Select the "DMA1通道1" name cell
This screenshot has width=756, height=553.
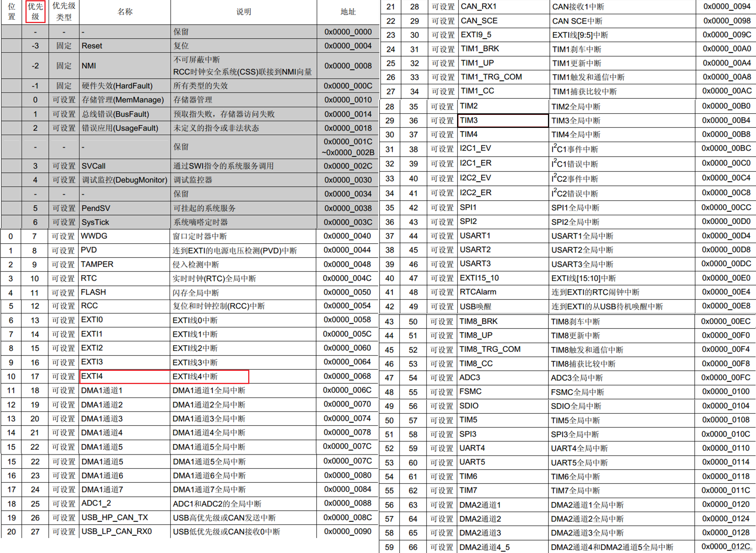[124, 391]
